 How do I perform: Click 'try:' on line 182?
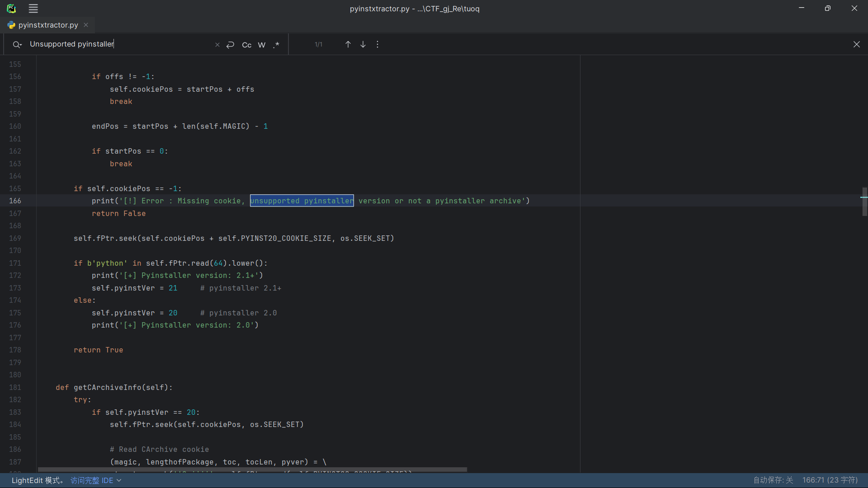pyautogui.click(x=83, y=399)
